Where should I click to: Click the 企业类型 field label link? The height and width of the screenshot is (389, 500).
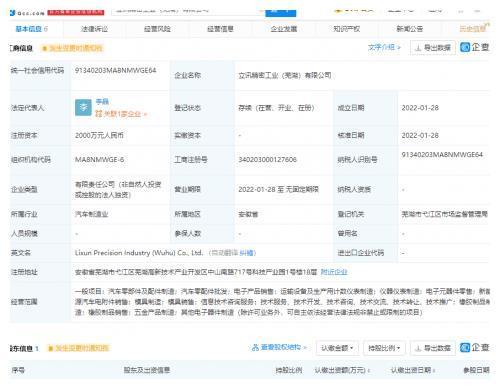coord(24,189)
